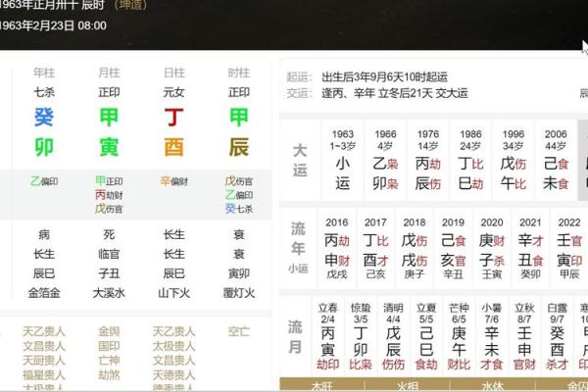This screenshot has height=392, width=588.
Task: Click the 甲 stem under 月柱
Action: (x=109, y=118)
